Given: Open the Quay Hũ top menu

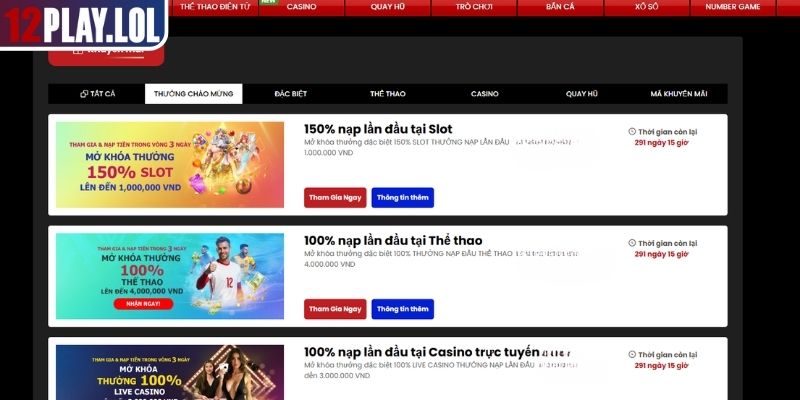Looking at the screenshot, I should (x=388, y=7).
